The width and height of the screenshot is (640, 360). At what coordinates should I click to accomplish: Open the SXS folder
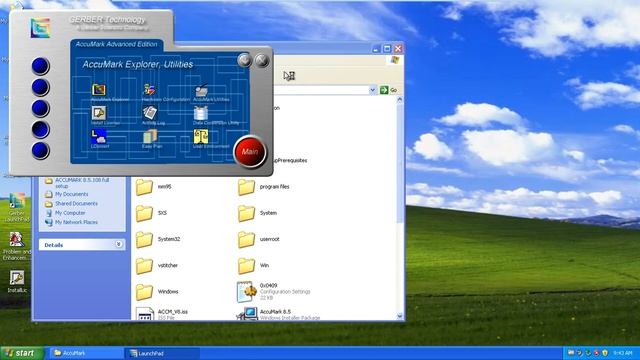tap(144, 213)
